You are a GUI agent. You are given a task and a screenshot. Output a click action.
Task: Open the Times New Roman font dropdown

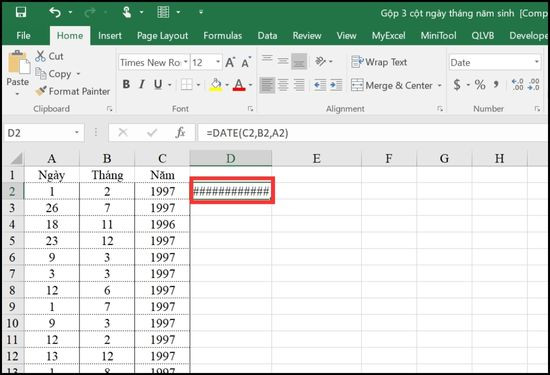click(x=186, y=62)
